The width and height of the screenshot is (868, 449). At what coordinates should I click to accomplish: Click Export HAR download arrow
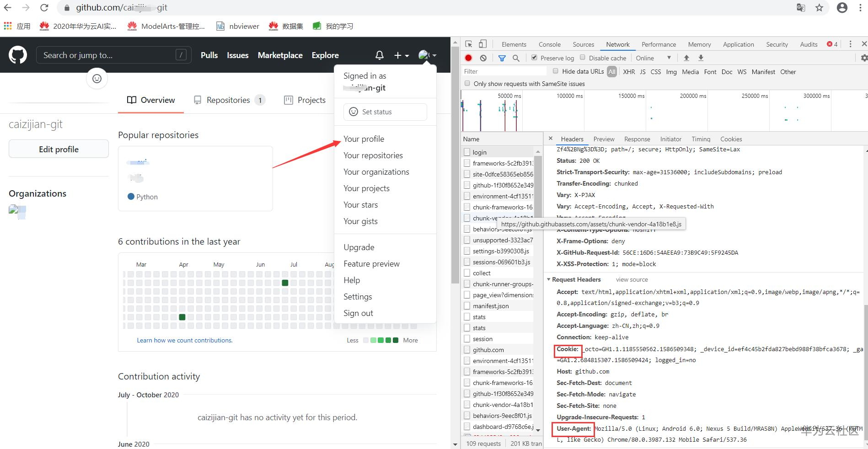click(x=701, y=58)
